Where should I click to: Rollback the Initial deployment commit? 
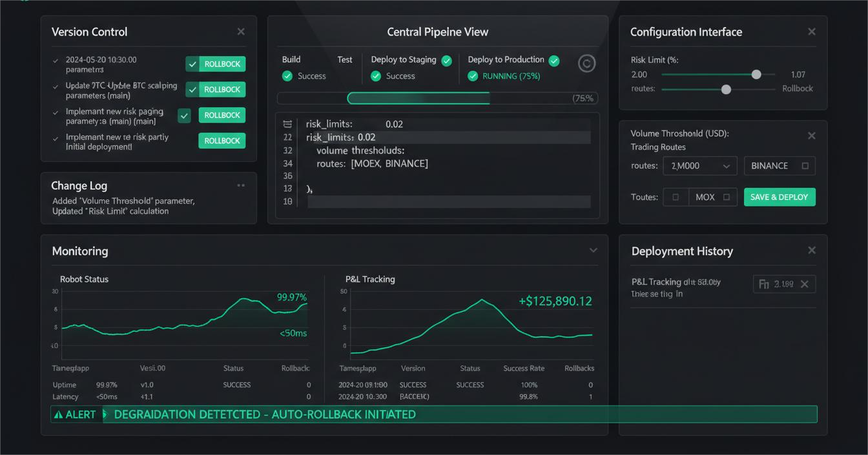pyautogui.click(x=222, y=141)
